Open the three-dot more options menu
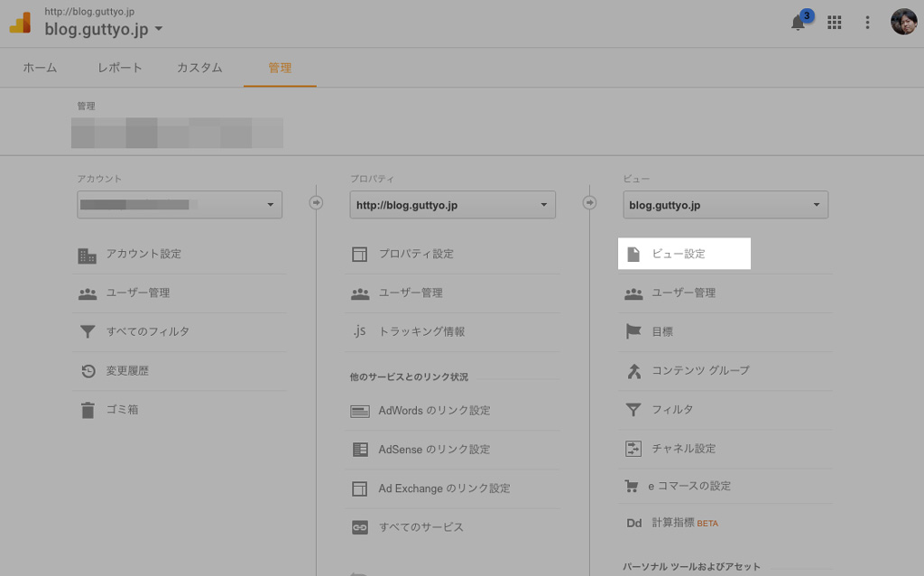924x576 pixels. point(867,23)
